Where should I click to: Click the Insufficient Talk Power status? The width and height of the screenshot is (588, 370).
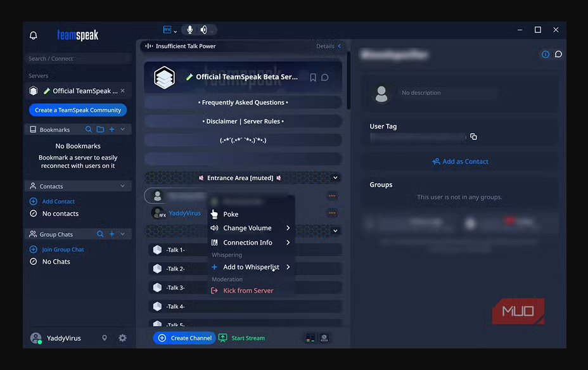tap(181, 46)
